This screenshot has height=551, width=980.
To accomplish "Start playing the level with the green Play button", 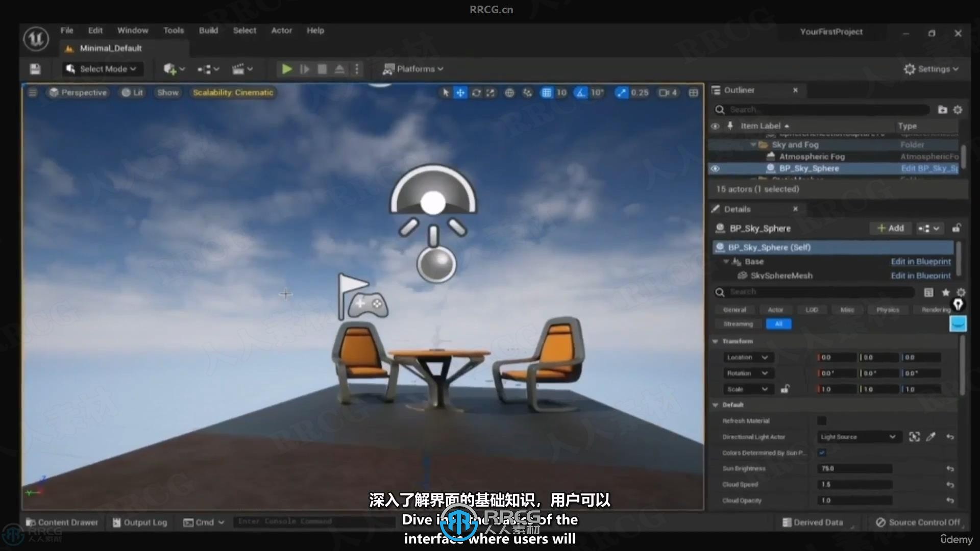I will [287, 69].
